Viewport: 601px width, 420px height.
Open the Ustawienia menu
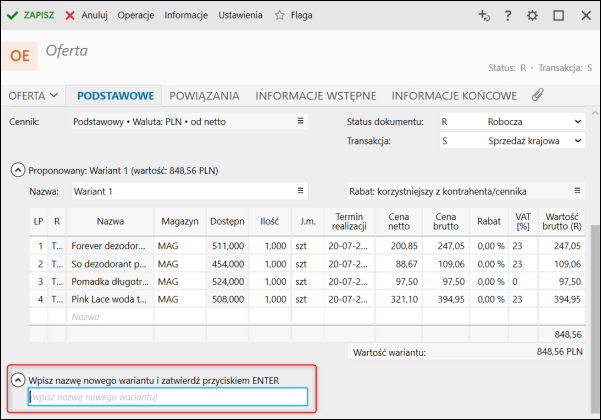click(x=239, y=15)
